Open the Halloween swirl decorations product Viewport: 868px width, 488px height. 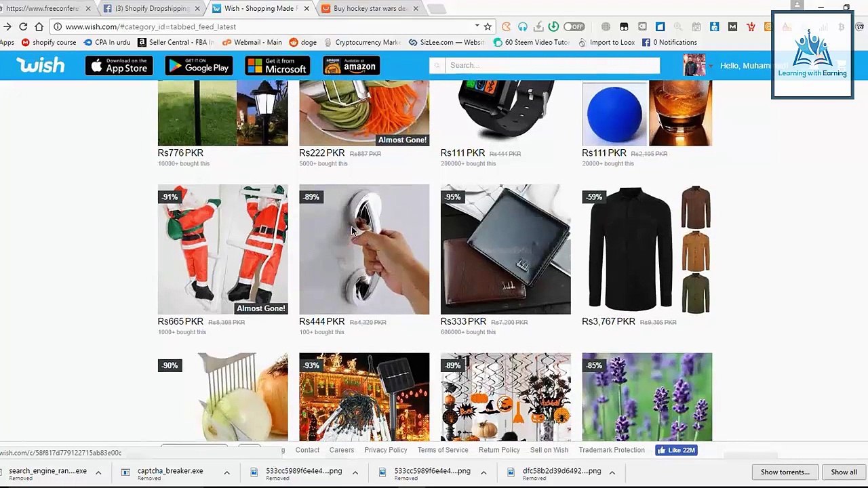point(506,396)
